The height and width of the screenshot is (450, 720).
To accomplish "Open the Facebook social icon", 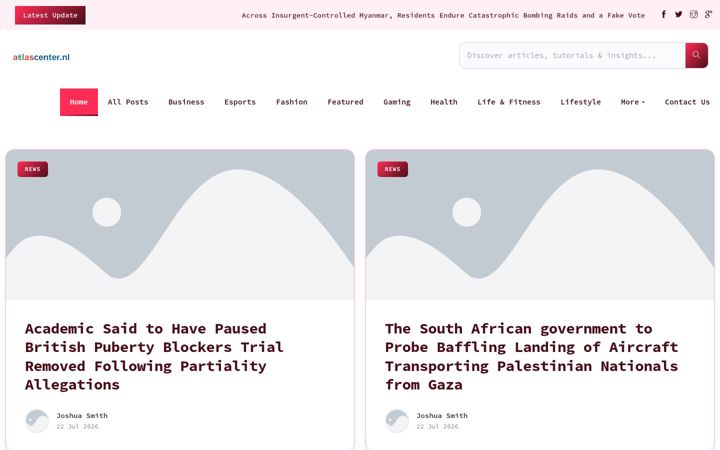I will point(664,15).
